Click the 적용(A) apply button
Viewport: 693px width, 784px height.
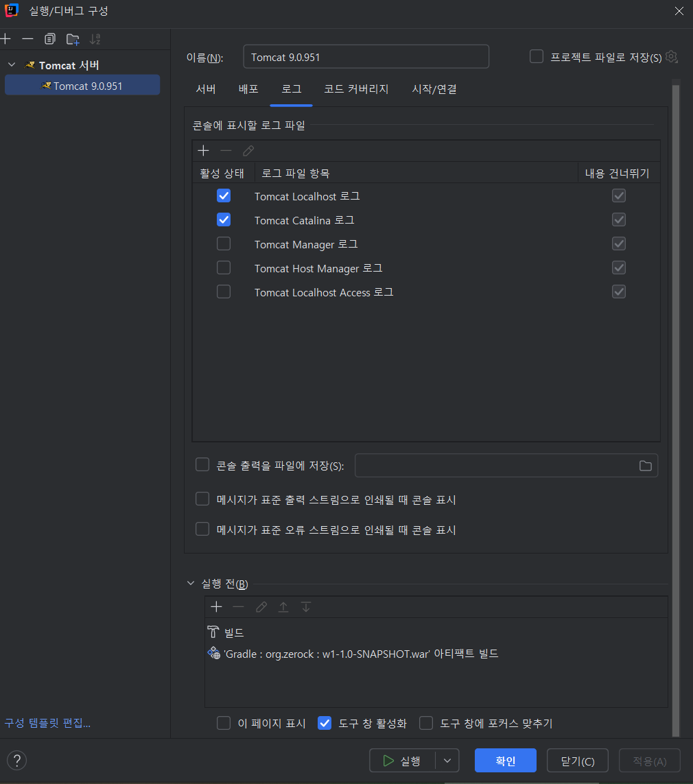(650, 761)
